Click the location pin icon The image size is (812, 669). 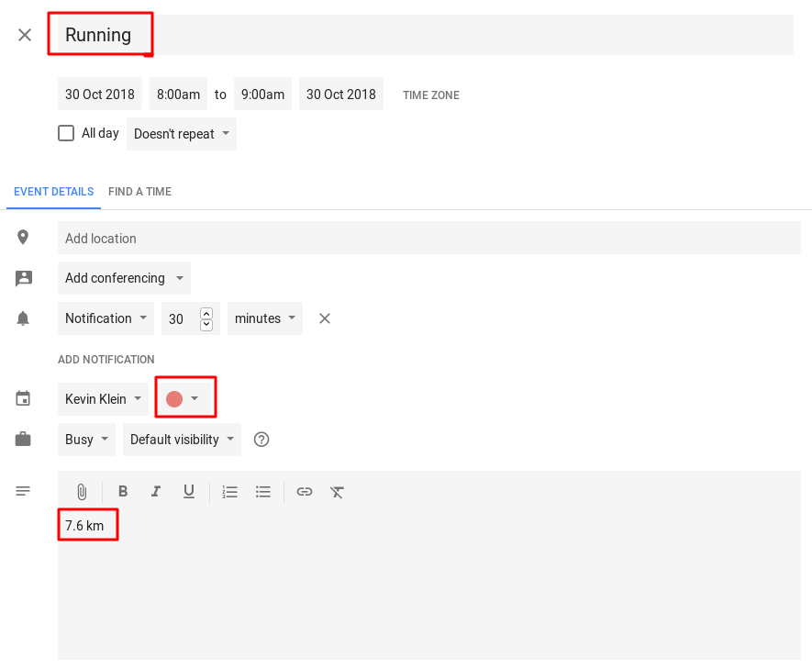pos(23,237)
